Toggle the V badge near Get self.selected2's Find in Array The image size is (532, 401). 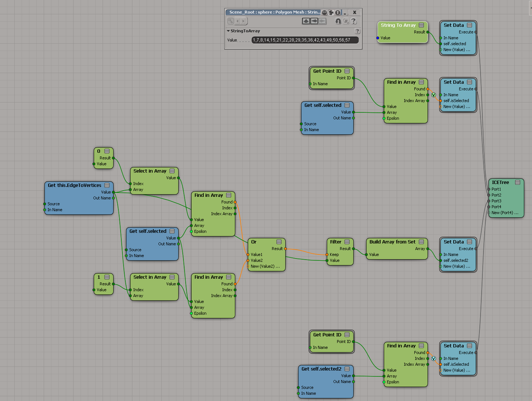click(x=433, y=359)
